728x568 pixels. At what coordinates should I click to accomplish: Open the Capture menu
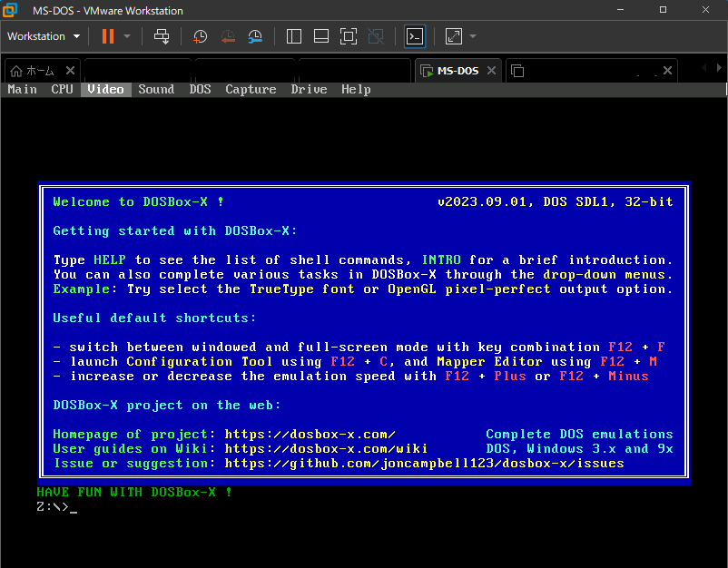click(x=251, y=89)
